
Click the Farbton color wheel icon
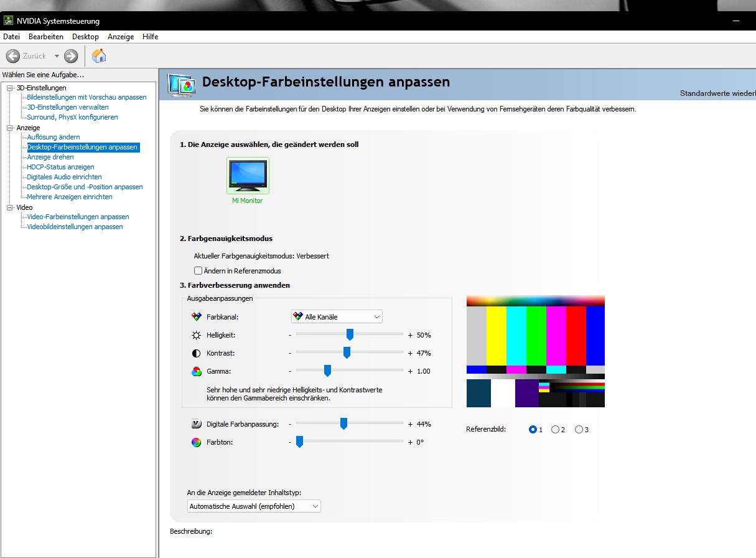point(197,442)
